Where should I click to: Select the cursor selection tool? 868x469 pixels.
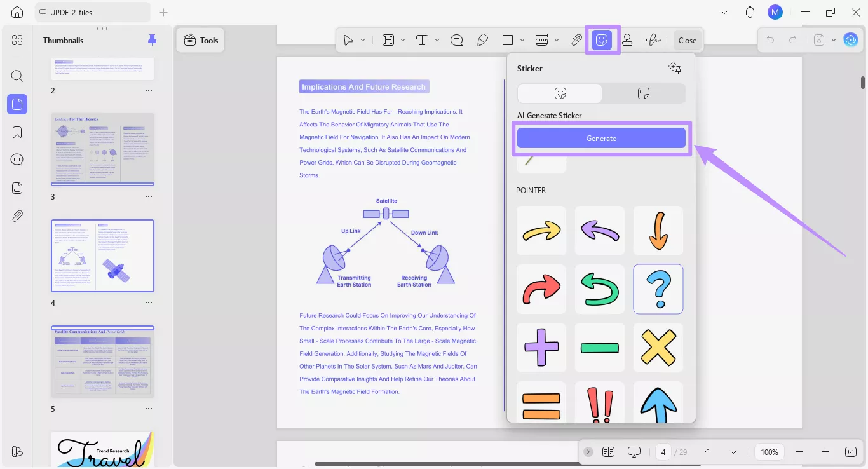tap(348, 40)
